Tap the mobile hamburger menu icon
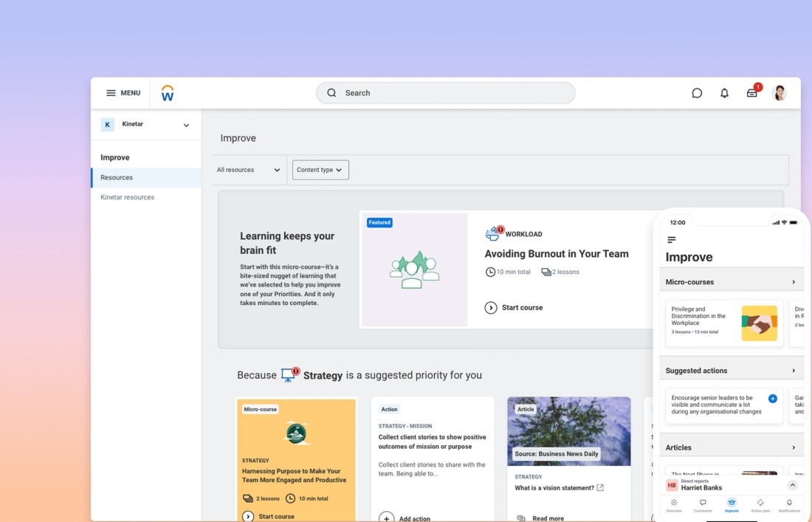 (672, 240)
